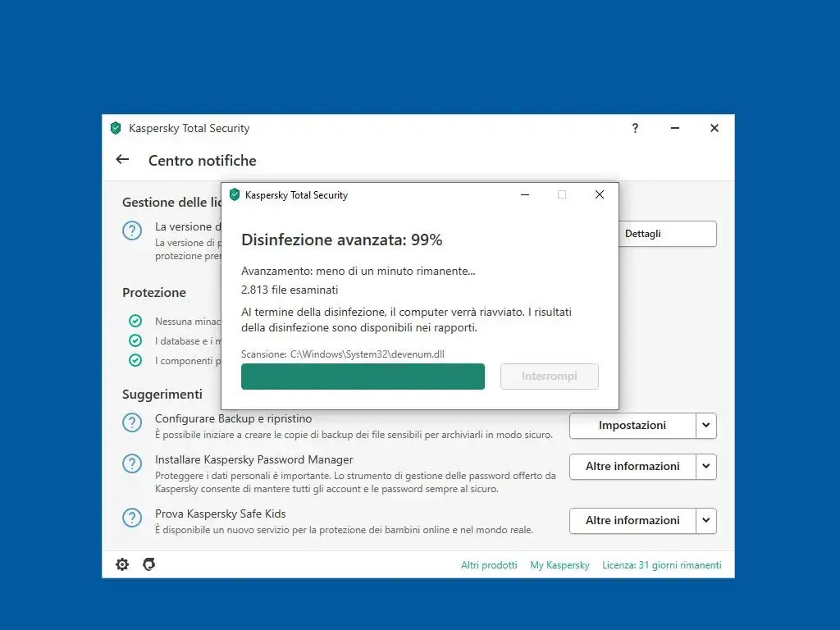Click the Configurare Backup e ripristino title
The height and width of the screenshot is (630, 840).
[233, 418]
